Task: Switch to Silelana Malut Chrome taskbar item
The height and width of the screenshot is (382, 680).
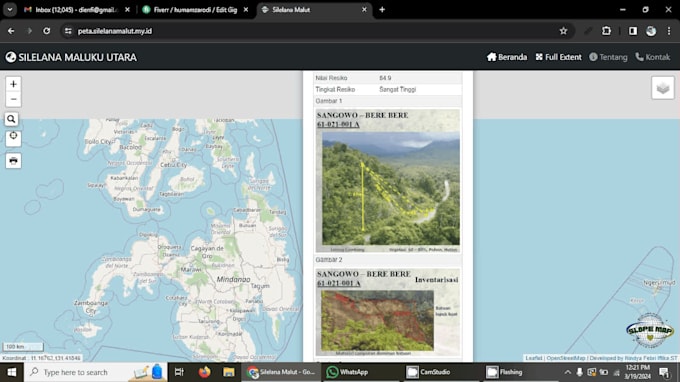Action: tap(281, 372)
